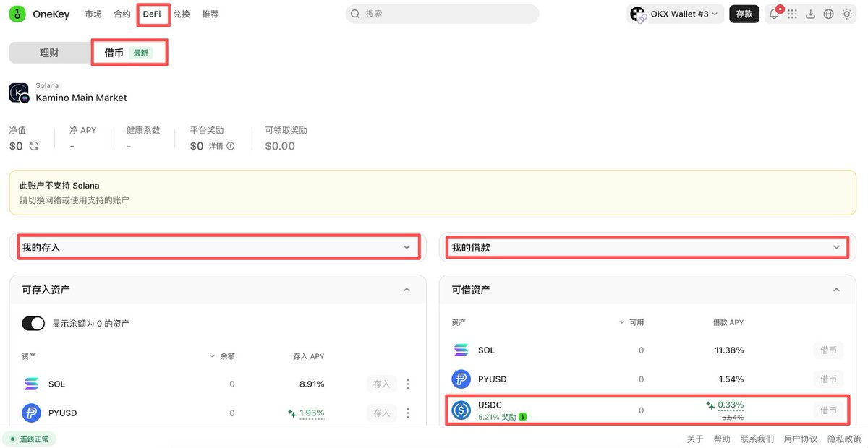Image resolution: width=868 pixels, height=448 pixels.
Task: Click the notification bell icon
Action: pos(774,14)
